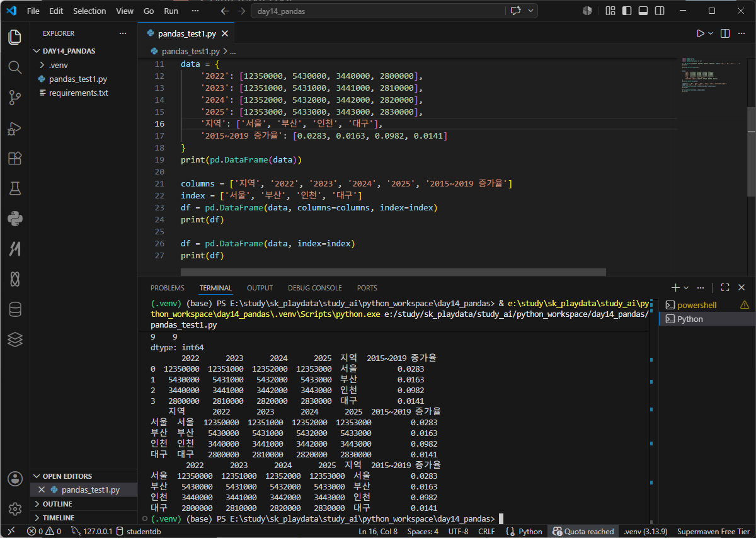Open the stacked layers icon in activity bar
The height and width of the screenshot is (538, 756).
pyautogui.click(x=14, y=340)
